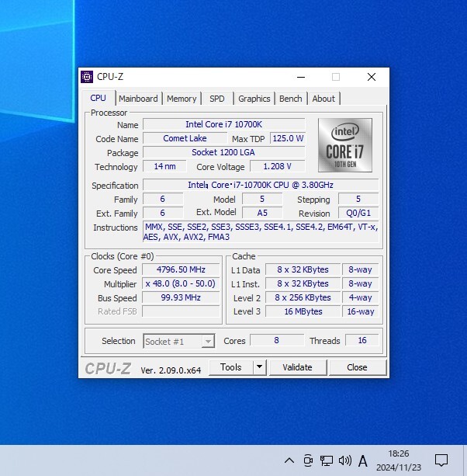Open the taskbar clock showing 18:26
467x476 pixels.
click(399, 460)
